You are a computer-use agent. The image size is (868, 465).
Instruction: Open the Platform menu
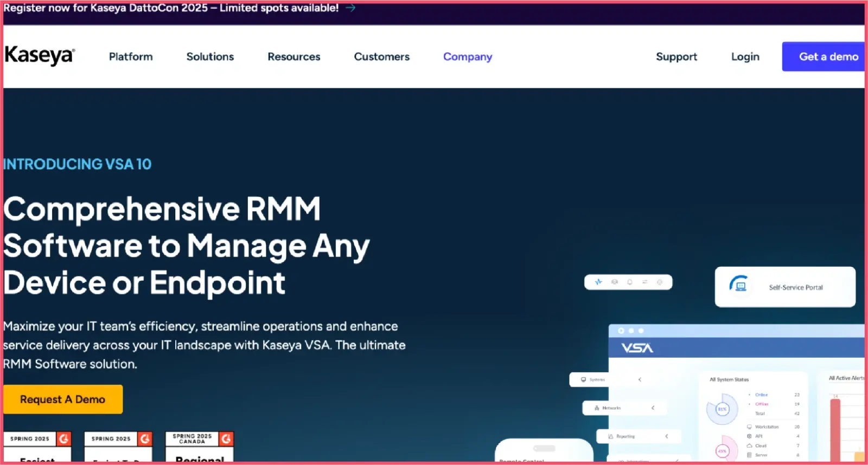(131, 56)
